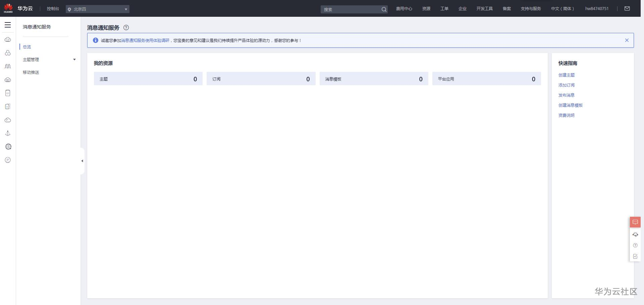Screen dimensions: 644x305
Task: Click the 创建主题 quick guide link
Action: coord(567,75)
